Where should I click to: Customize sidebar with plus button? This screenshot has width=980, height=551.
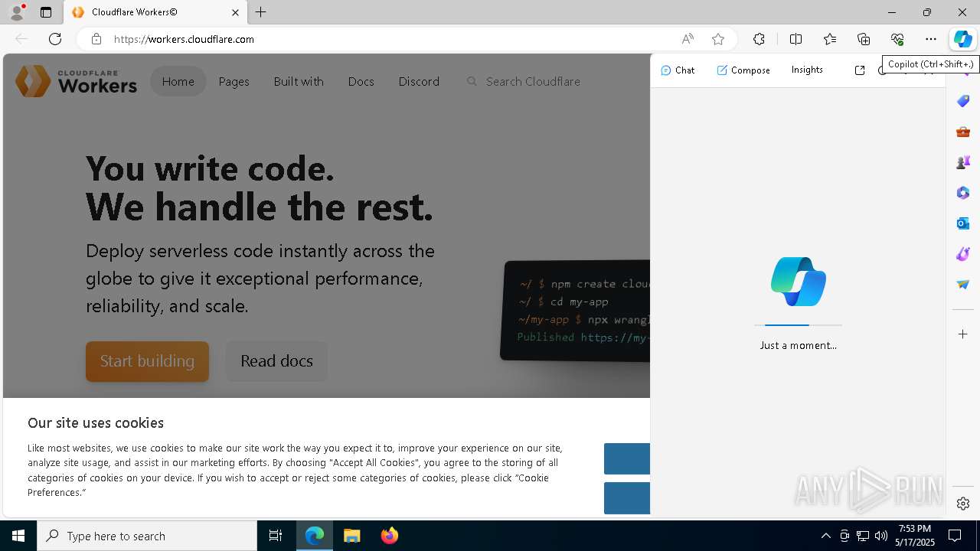[963, 334]
